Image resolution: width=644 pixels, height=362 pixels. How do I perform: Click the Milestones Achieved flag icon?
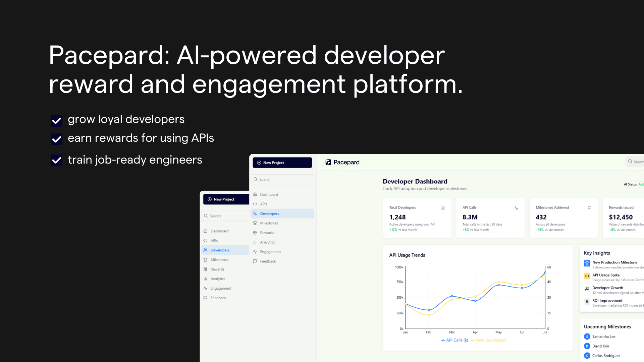click(589, 208)
